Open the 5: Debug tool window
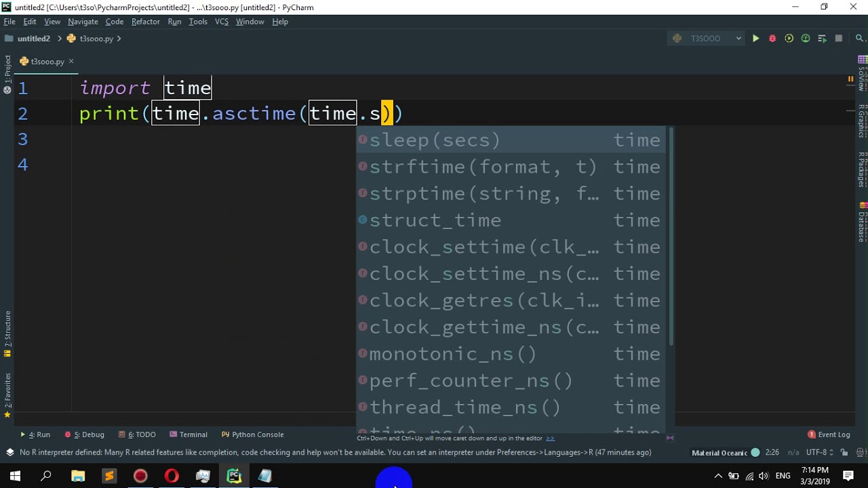Image resolution: width=868 pixels, height=488 pixels. 84,434
